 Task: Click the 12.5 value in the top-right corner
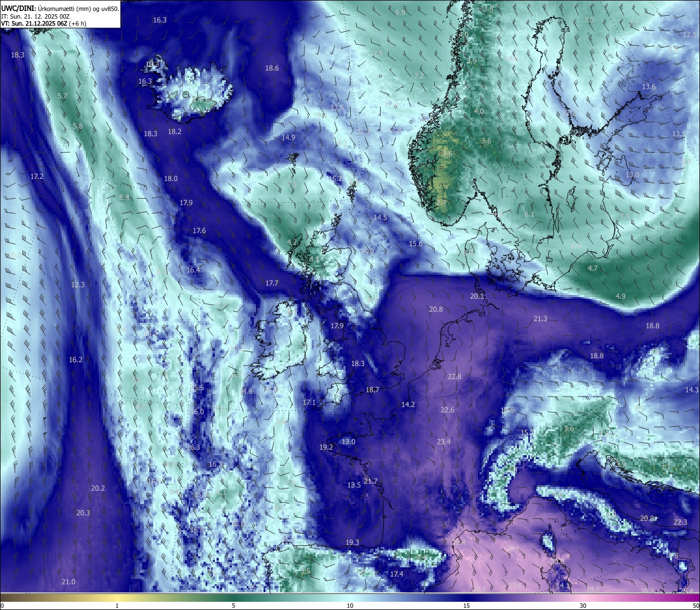(690, 34)
